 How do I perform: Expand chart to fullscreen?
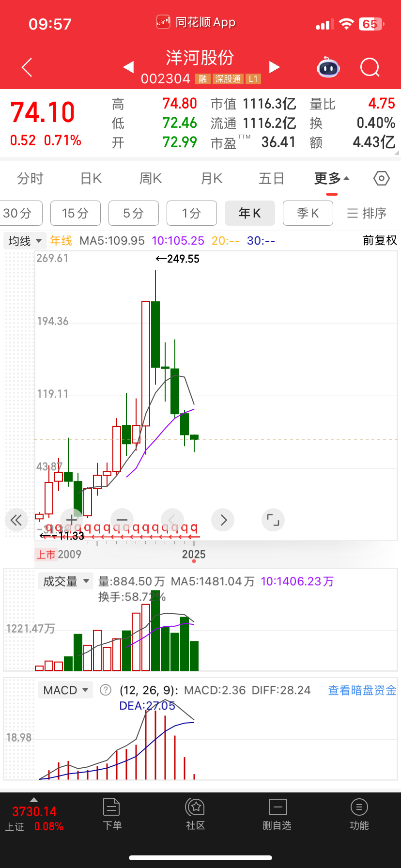point(273,520)
